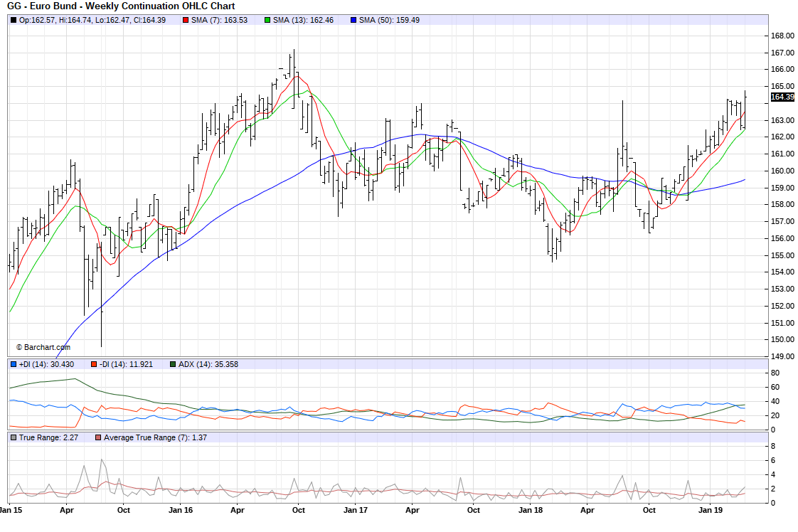Click the highlighted 164.39 current price label
Screen dimensions: 798x532
pyautogui.click(x=782, y=97)
